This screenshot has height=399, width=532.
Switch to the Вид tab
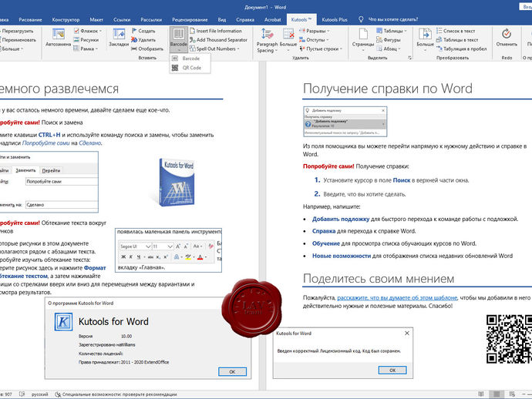point(222,20)
